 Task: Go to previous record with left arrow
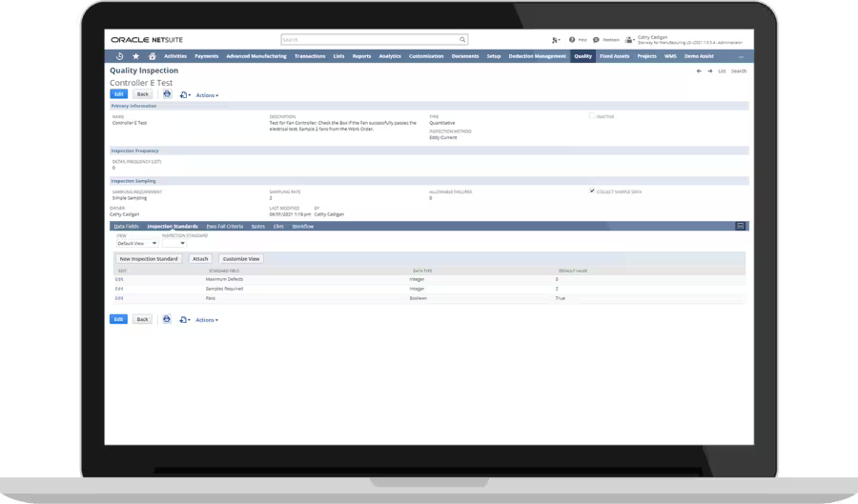[699, 71]
